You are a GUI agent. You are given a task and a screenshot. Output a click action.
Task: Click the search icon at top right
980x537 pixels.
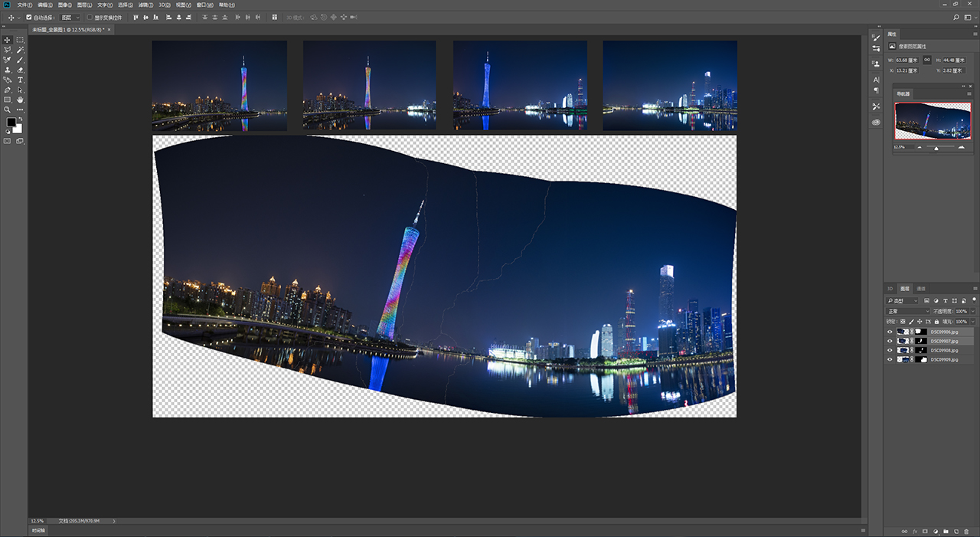click(x=955, y=17)
